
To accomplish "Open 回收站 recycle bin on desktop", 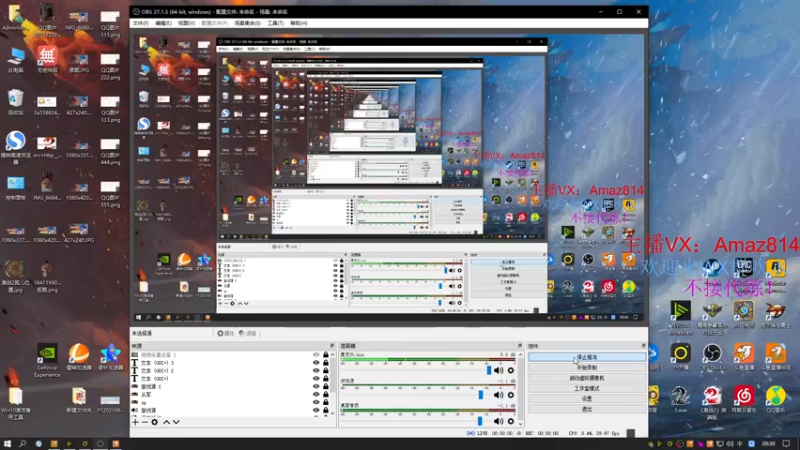I will (16, 102).
